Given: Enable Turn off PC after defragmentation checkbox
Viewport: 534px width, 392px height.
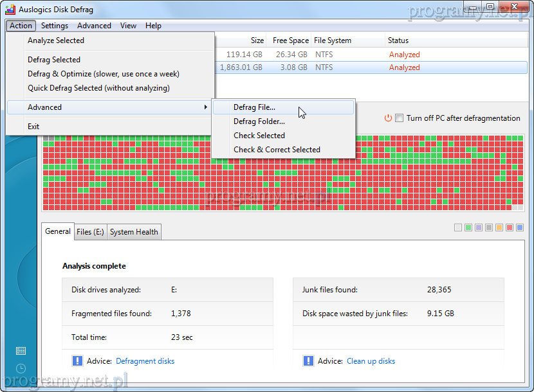Looking at the screenshot, I should pyautogui.click(x=400, y=118).
